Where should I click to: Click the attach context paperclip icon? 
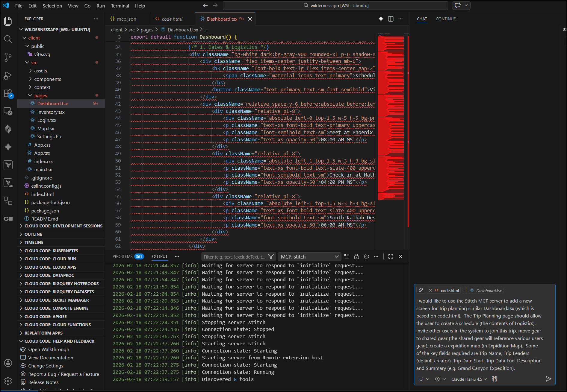(421, 290)
